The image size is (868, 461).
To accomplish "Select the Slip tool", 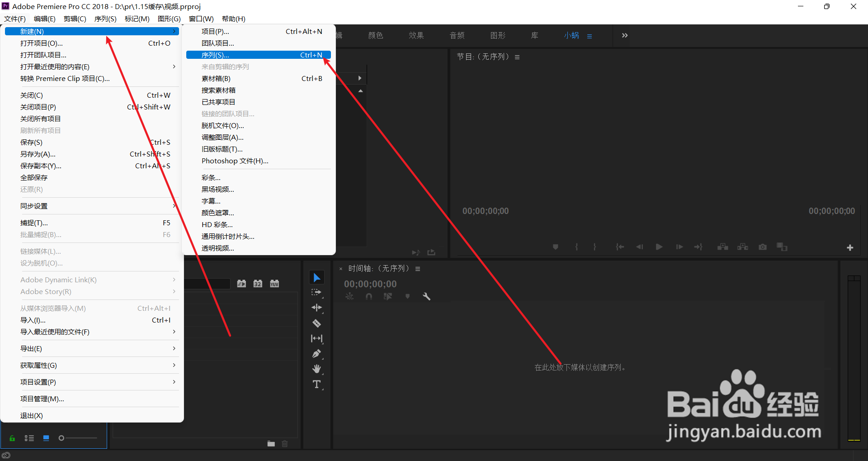I will (x=316, y=338).
